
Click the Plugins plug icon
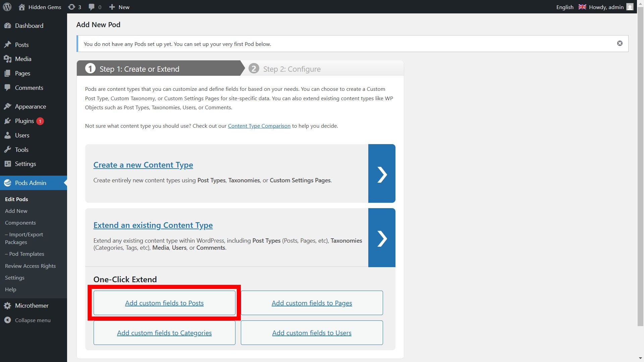click(8, 121)
